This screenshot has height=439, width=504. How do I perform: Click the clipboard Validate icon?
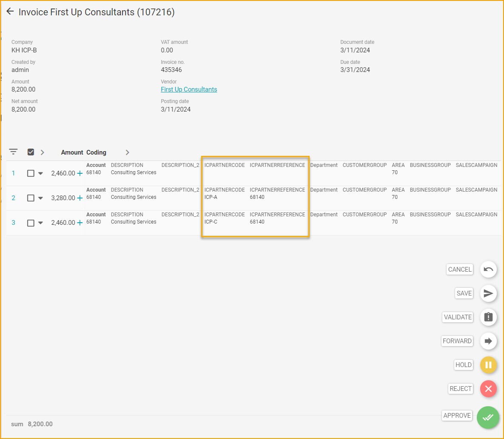pyautogui.click(x=488, y=317)
